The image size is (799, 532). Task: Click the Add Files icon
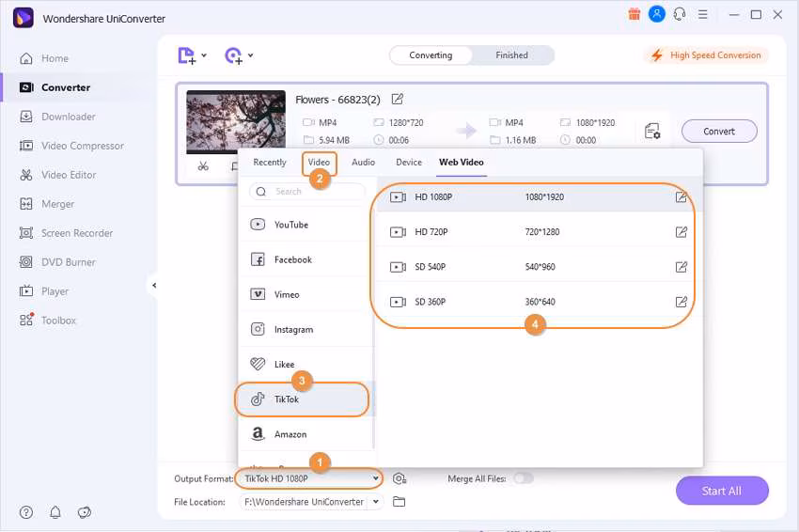pyautogui.click(x=186, y=55)
